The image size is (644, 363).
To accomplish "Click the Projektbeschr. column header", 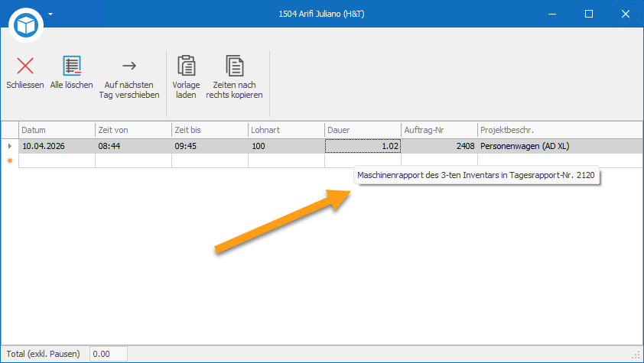I will click(x=560, y=130).
